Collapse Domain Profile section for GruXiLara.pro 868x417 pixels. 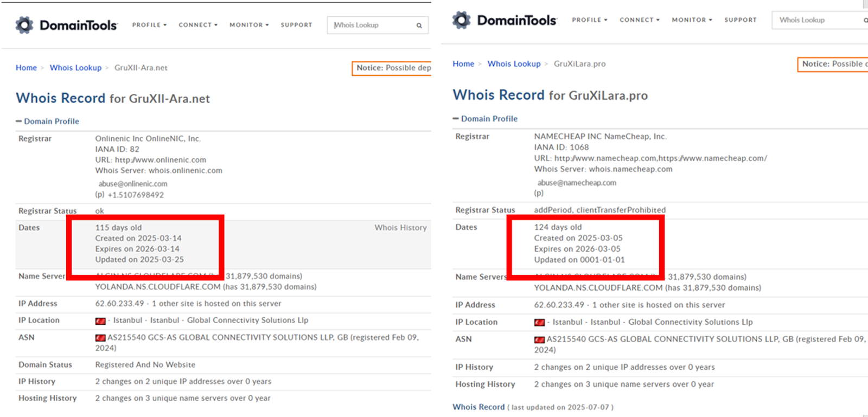(486, 119)
